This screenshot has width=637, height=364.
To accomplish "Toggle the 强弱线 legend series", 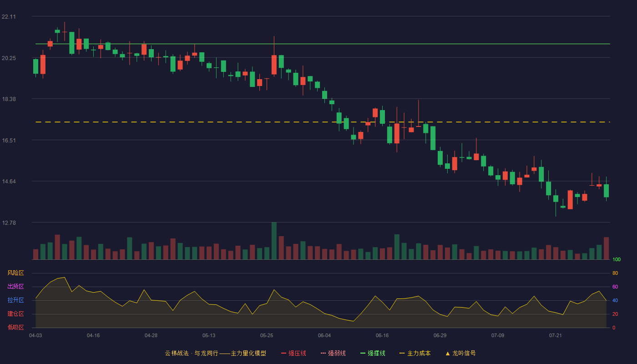I will click(333, 353).
